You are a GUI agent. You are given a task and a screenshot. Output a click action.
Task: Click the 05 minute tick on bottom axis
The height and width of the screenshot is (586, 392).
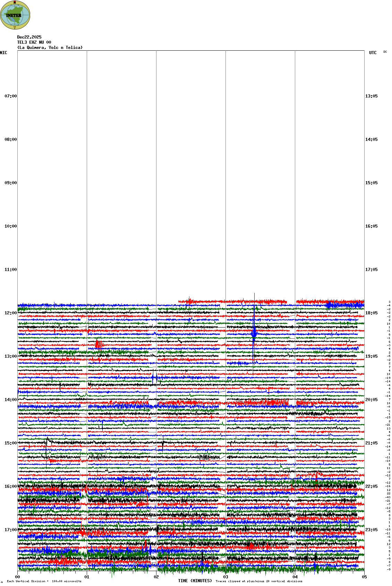pyautogui.click(x=364, y=577)
